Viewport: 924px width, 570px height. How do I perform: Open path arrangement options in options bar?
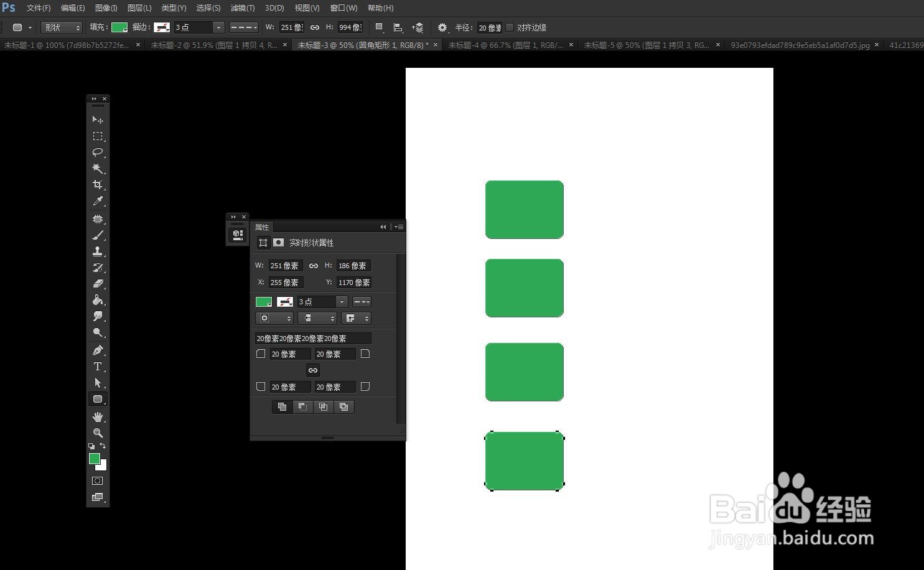(418, 27)
